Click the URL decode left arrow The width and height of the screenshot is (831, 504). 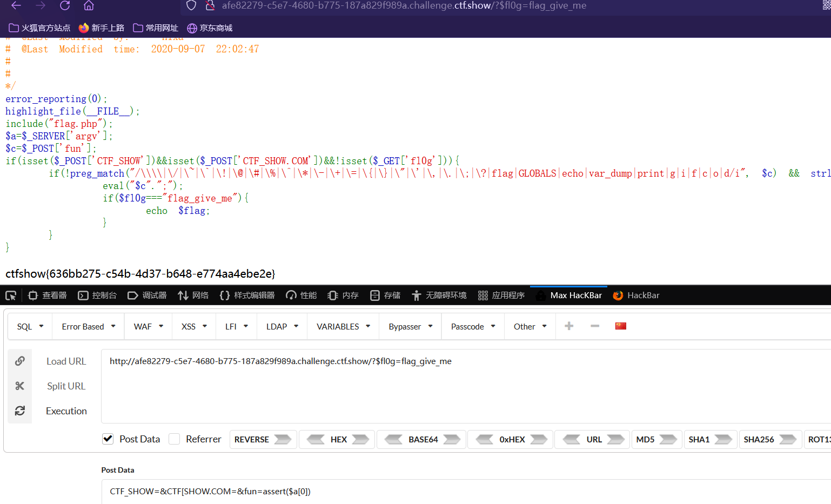click(x=572, y=439)
